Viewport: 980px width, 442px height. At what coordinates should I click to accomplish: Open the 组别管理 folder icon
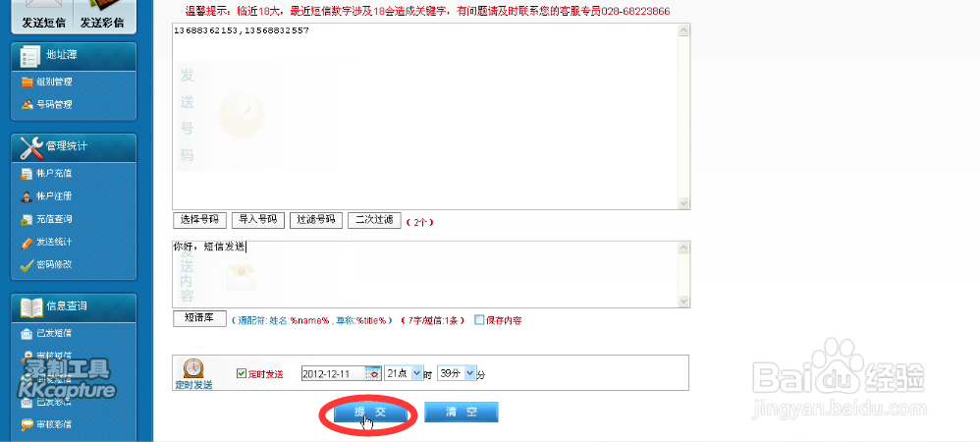point(27,82)
